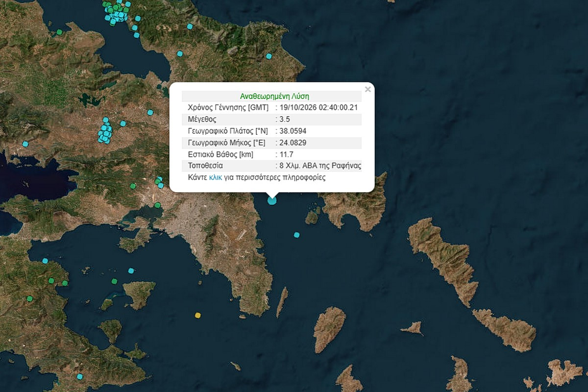Click the yellow earthquake marker in the sea
The height and width of the screenshot is (392, 588).
(x=198, y=315)
